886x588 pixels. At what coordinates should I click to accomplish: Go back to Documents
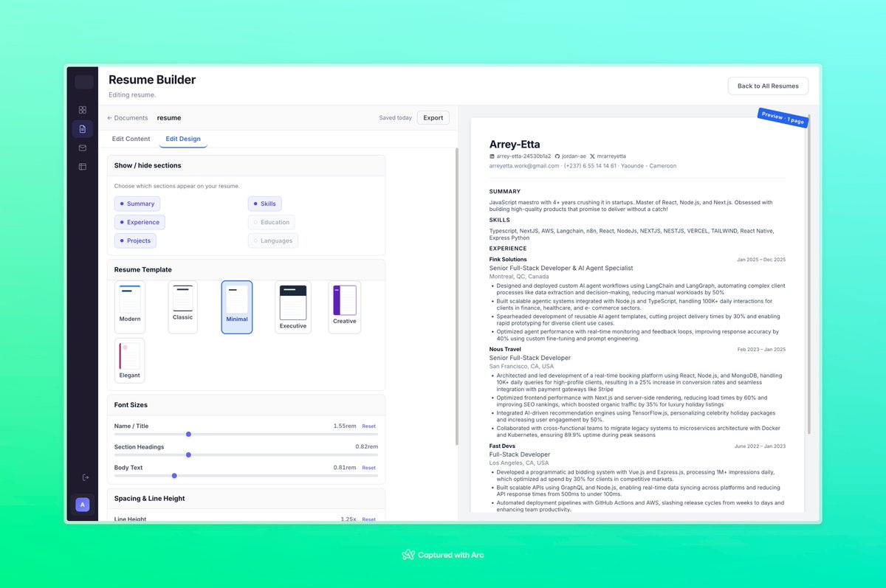pyautogui.click(x=128, y=118)
